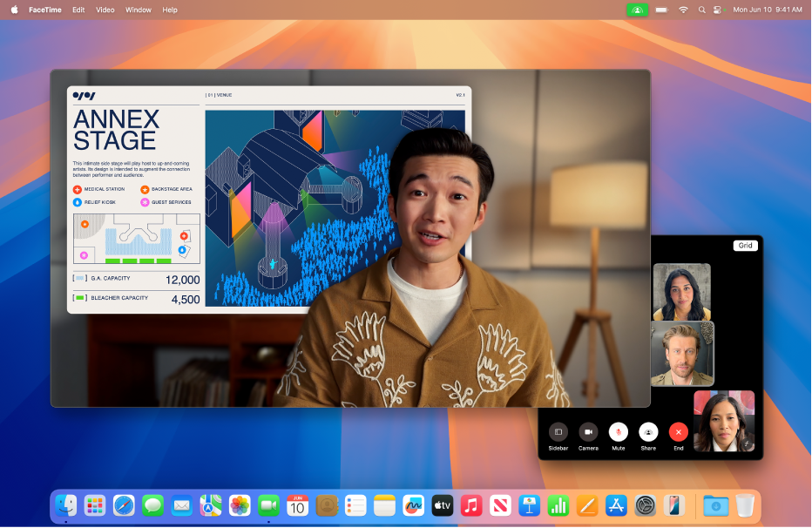Open the Music app in the Dock
Viewport: 812px width, 528px height.
tap(470, 505)
